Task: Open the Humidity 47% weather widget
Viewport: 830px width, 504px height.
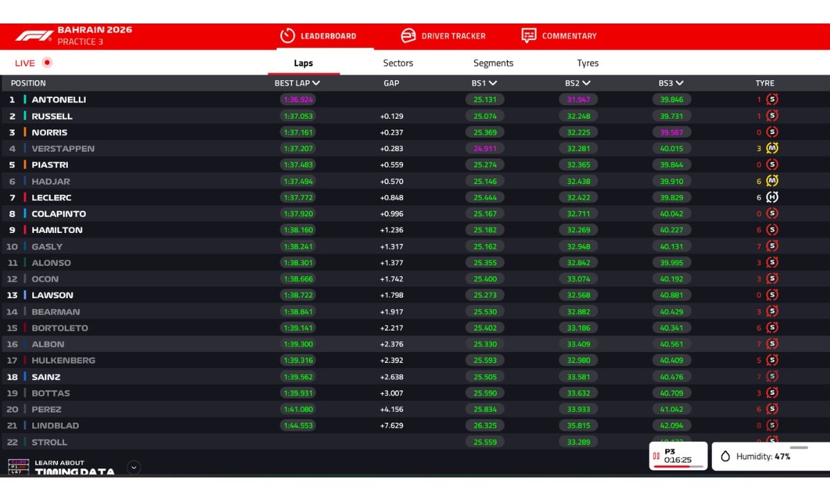Action: (x=771, y=456)
